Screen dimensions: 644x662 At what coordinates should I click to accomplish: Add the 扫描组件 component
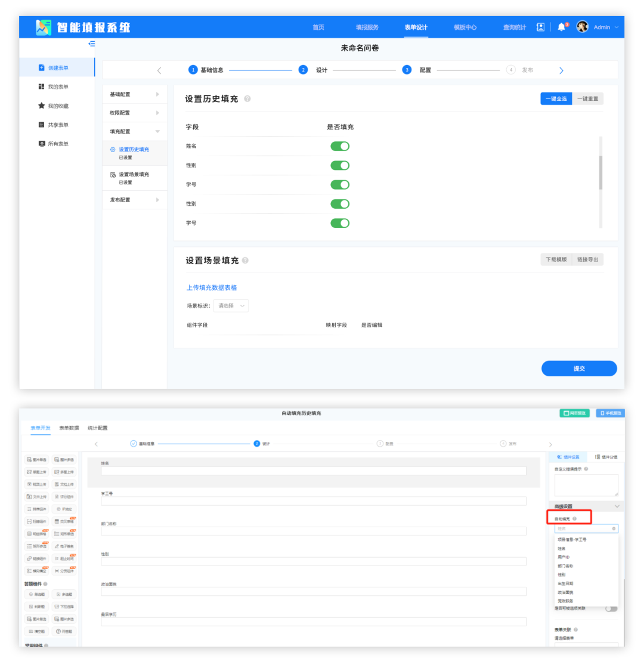pos(37,521)
